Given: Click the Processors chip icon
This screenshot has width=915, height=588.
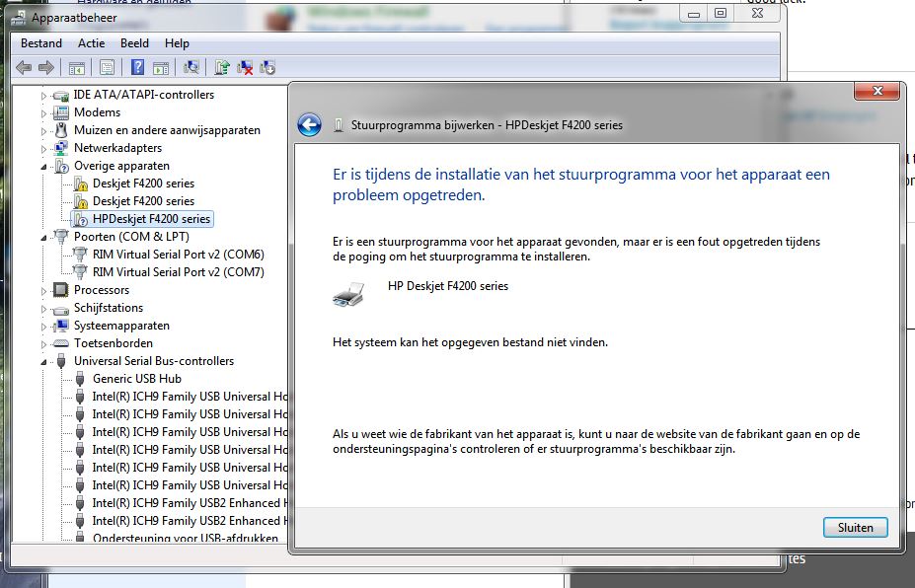Looking at the screenshot, I should (60, 290).
